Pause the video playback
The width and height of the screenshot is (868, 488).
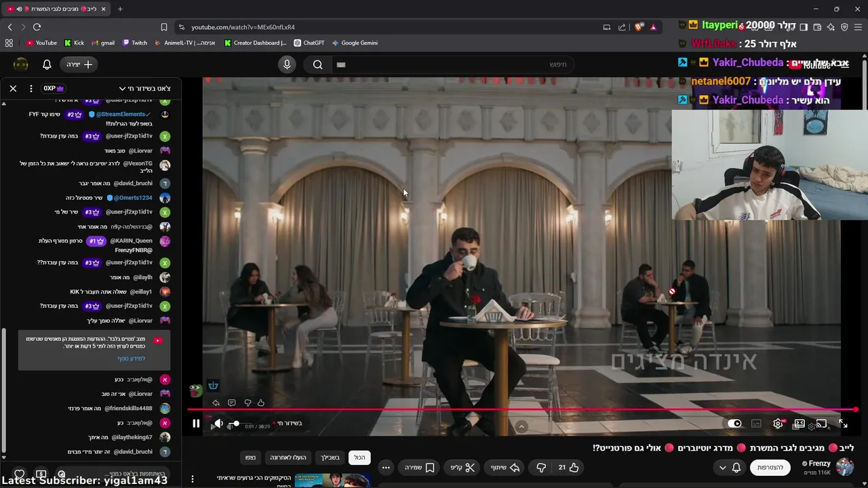[x=196, y=424]
